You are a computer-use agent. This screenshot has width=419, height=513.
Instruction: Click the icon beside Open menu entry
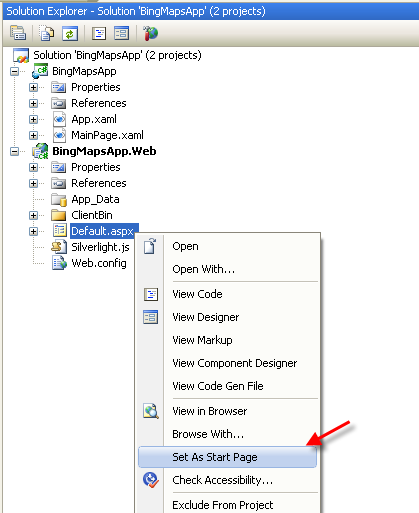[150, 246]
